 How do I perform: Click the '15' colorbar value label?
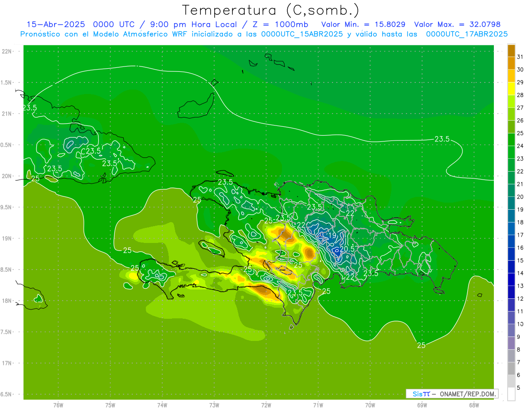[520, 260]
